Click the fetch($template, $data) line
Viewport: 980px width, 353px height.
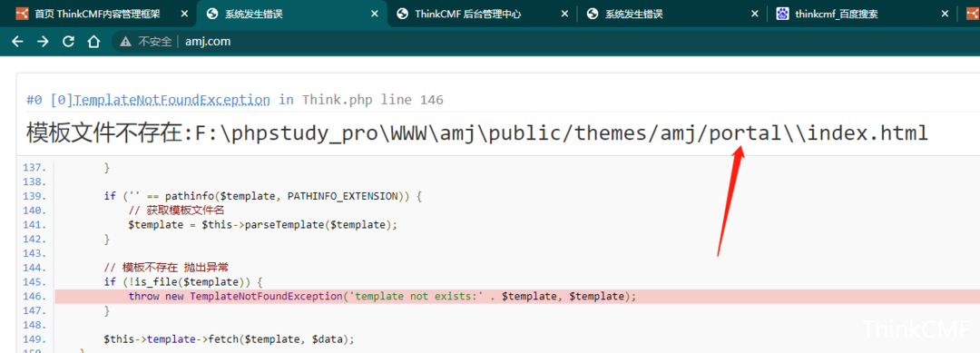click(x=230, y=339)
